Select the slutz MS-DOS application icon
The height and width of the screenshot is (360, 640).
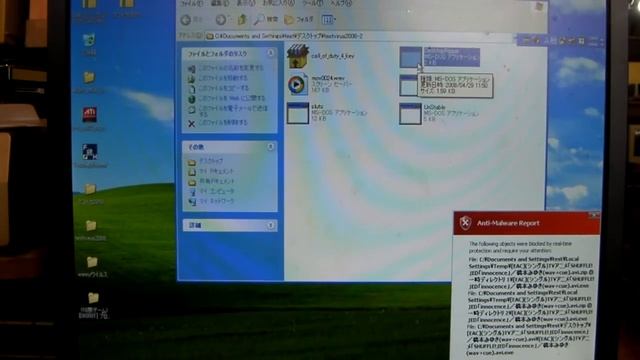298,113
